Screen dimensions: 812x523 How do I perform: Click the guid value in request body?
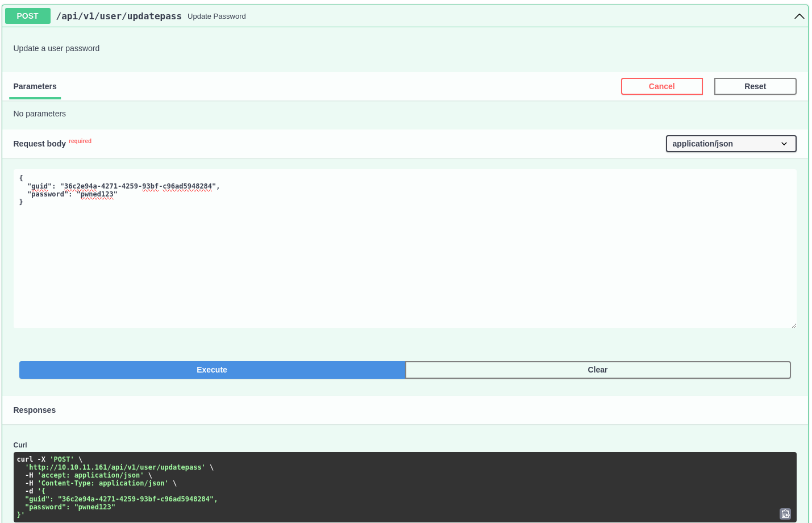click(138, 186)
